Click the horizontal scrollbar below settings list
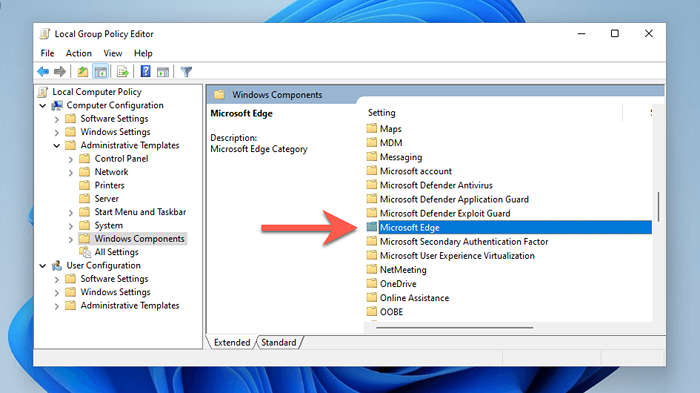The width and height of the screenshot is (700, 393). (x=454, y=327)
